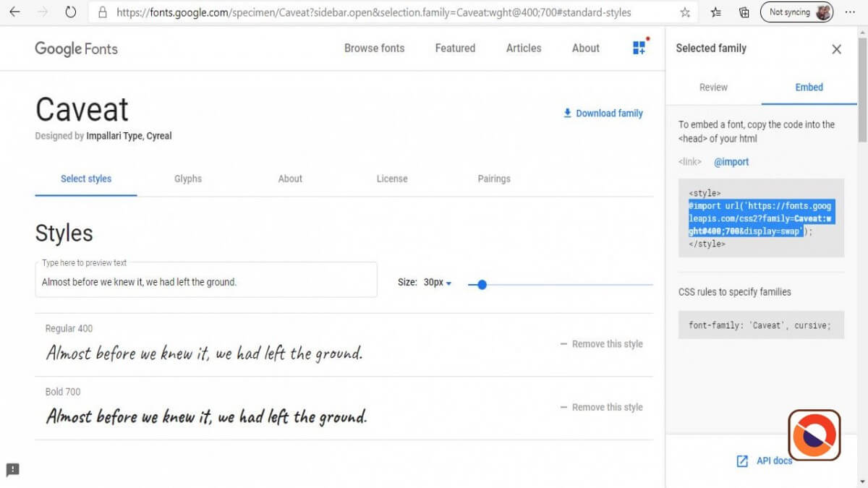868x488 pixels.
Task: Open the Google apps grid icon
Action: pos(639,48)
